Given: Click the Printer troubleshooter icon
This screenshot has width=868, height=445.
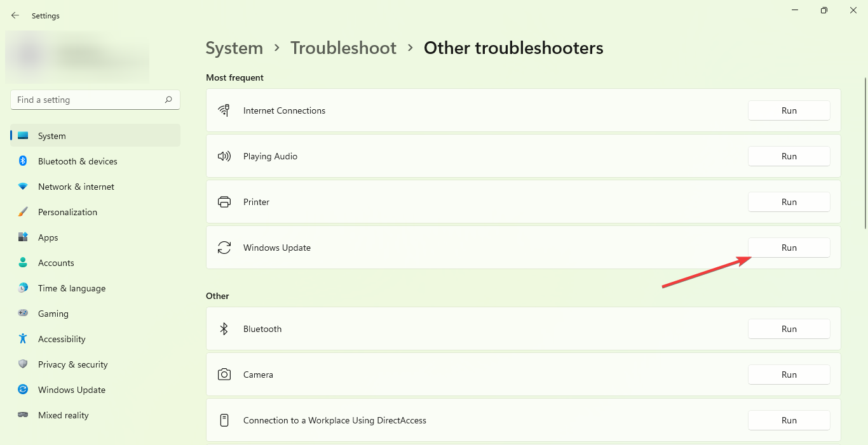Looking at the screenshot, I should click(224, 202).
